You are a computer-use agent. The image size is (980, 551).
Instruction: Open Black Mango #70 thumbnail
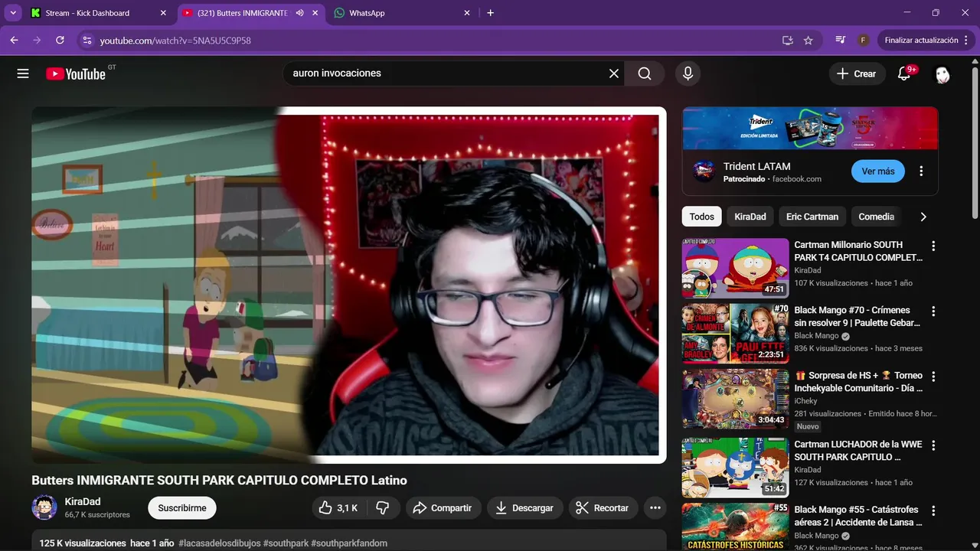(x=735, y=333)
